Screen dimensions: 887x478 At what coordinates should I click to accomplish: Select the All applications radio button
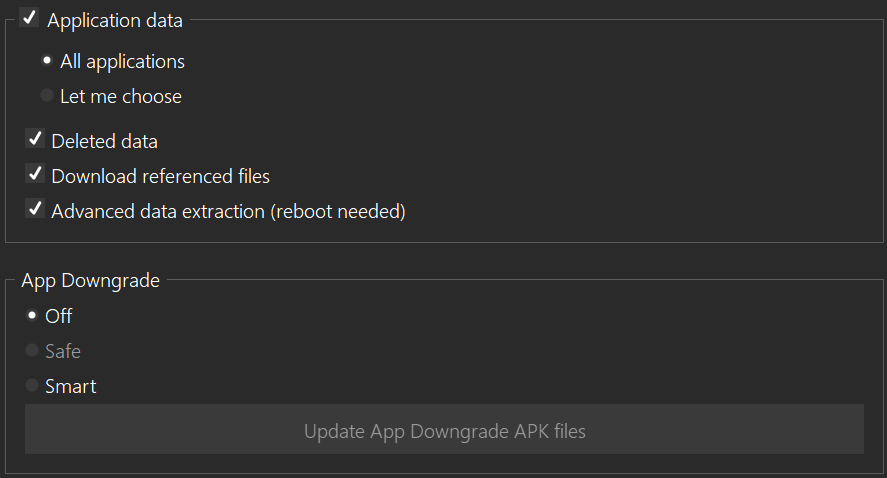click(x=46, y=61)
